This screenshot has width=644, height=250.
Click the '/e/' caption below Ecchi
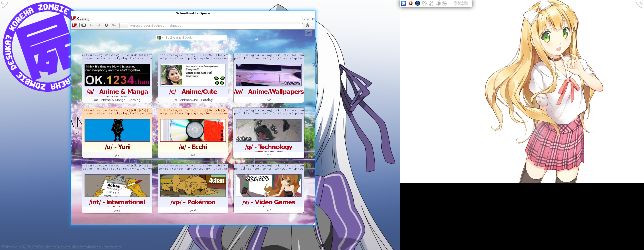point(193,155)
